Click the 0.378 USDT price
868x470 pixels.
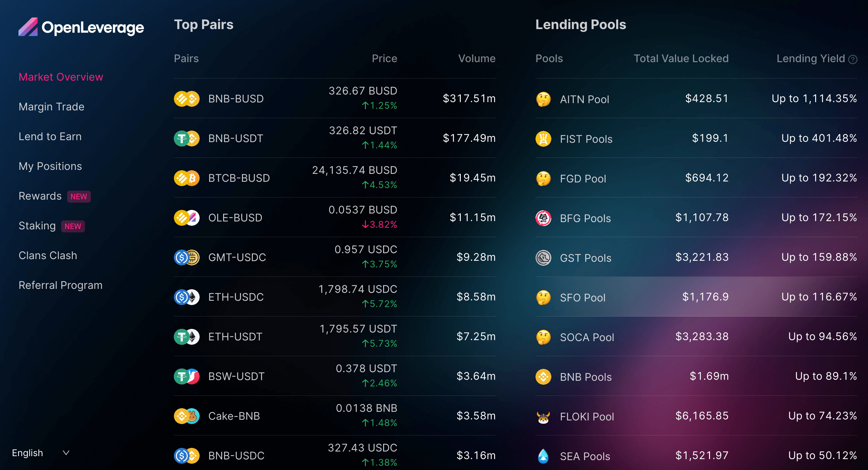(367, 369)
